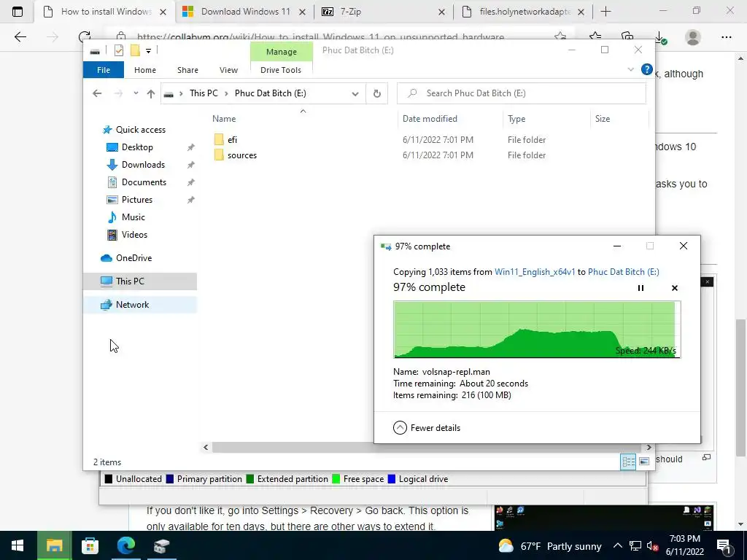
Task: Open the notification center icon
Action: (x=723, y=546)
